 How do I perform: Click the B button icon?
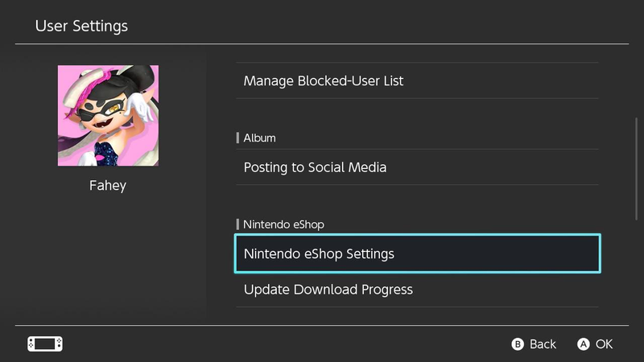click(x=518, y=344)
